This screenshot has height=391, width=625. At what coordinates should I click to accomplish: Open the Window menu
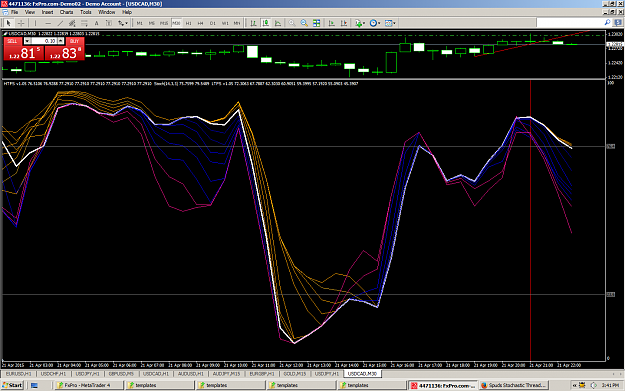pyautogui.click(x=106, y=12)
